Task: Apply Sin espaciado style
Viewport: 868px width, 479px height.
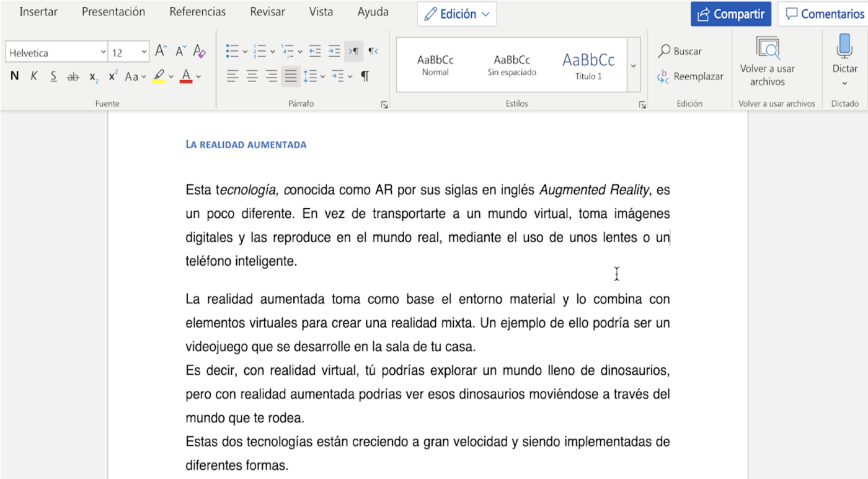Action: click(x=512, y=65)
